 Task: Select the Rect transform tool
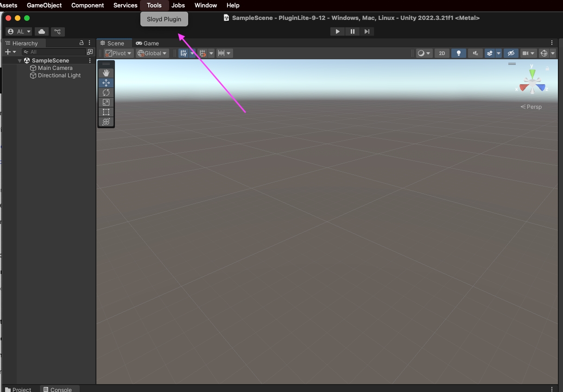click(106, 112)
